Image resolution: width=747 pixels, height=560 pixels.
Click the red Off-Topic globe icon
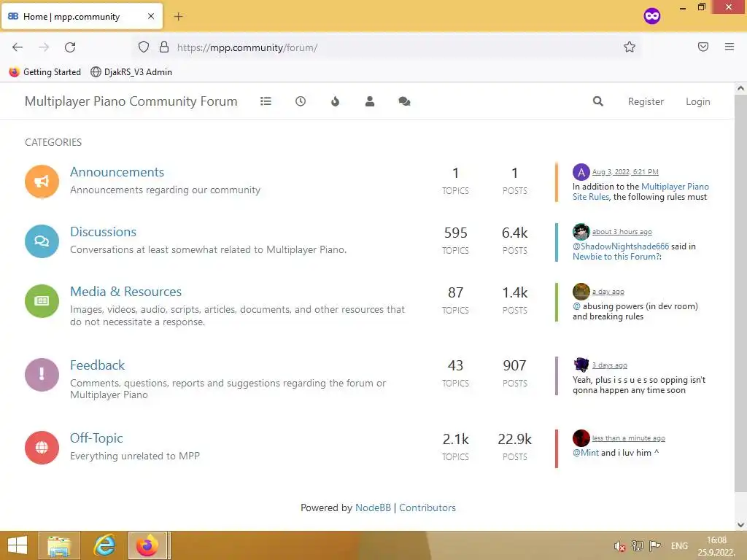(x=42, y=448)
